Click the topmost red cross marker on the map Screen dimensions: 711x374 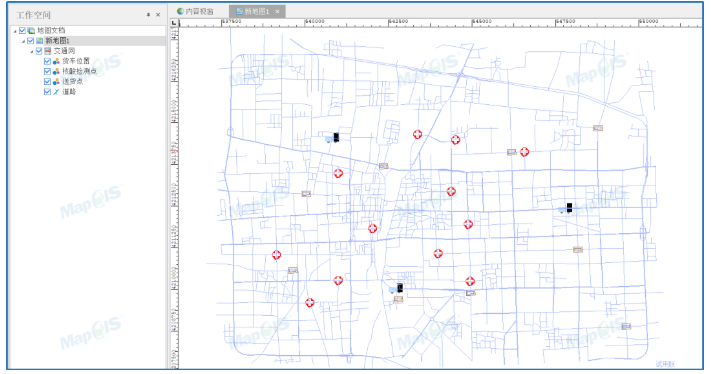[418, 134]
